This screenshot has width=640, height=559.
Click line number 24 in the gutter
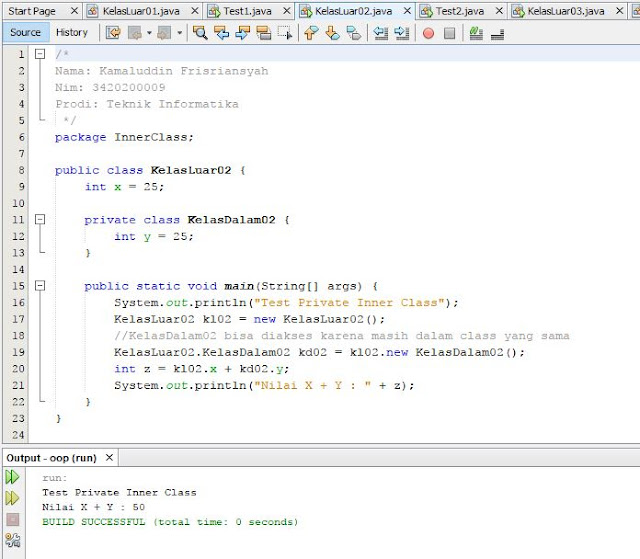click(18, 435)
